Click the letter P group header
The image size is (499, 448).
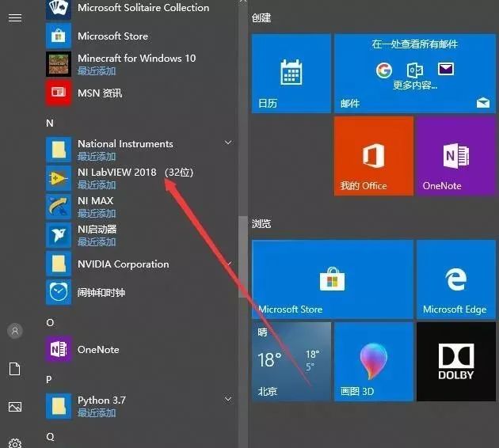pyautogui.click(x=48, y=379)
